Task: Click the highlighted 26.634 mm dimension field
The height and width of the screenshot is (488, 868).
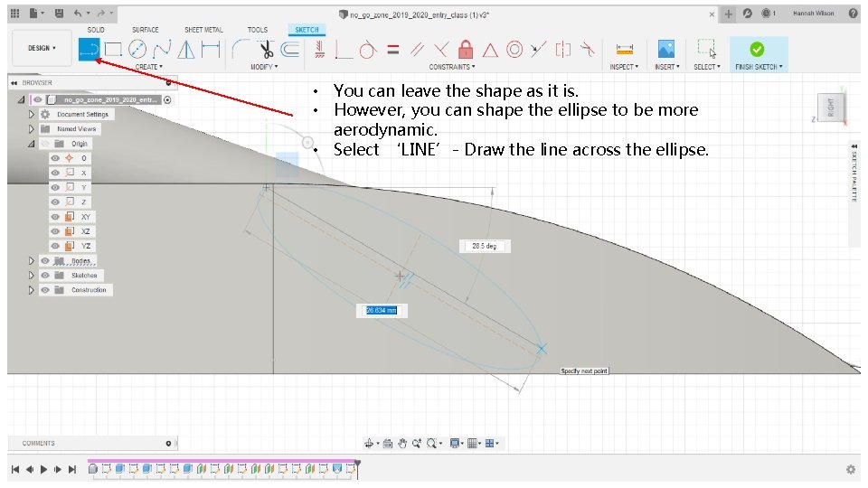Action: coord(382,310)
